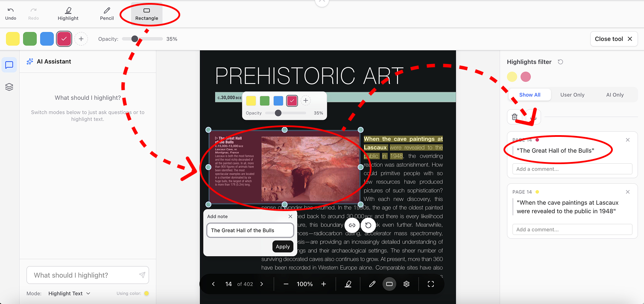
Task: Zoom in with the plus icon
Action: [x=324, y=284]
